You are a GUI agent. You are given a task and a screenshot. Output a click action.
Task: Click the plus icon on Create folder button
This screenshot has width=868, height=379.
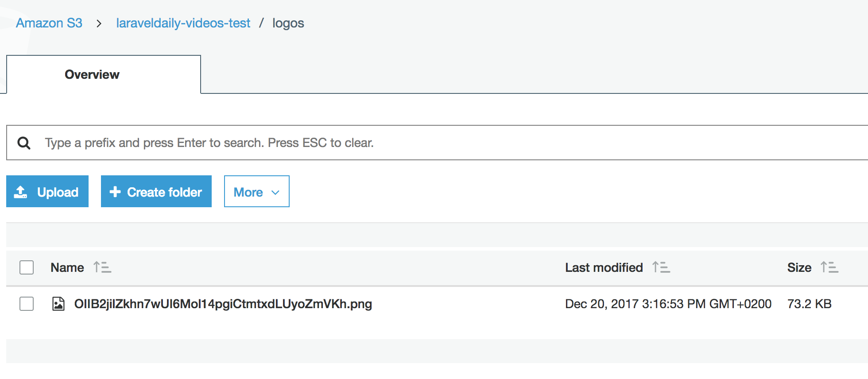click(115, 191)
